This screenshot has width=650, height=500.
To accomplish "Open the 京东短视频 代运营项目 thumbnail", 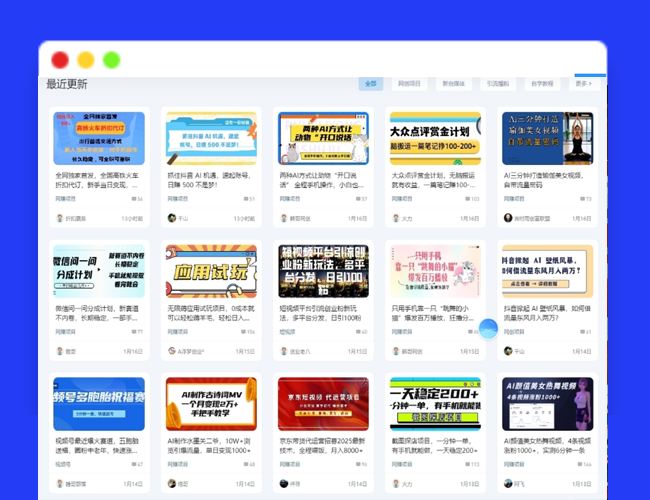I will click(x=323, y=404).
